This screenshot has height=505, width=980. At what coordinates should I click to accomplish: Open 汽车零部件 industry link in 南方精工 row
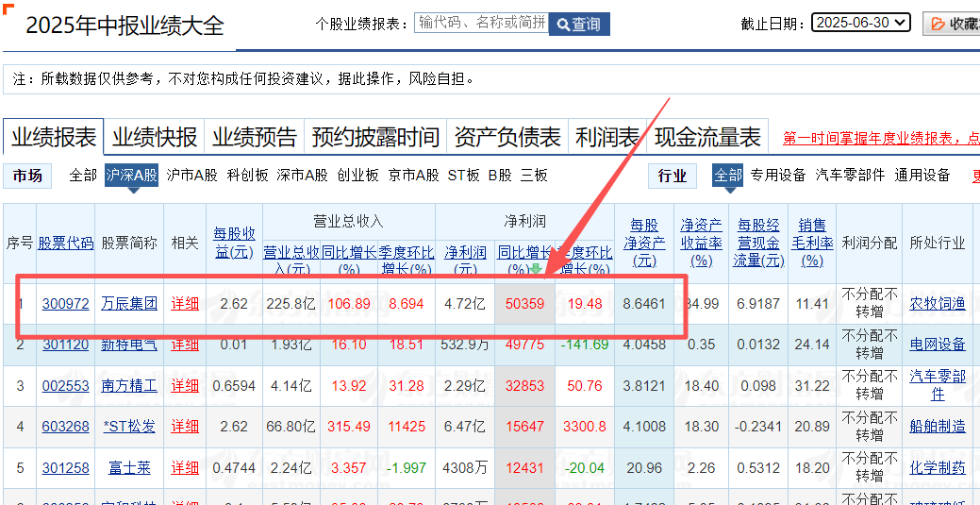pyautogui.click(x=938, y=385)
